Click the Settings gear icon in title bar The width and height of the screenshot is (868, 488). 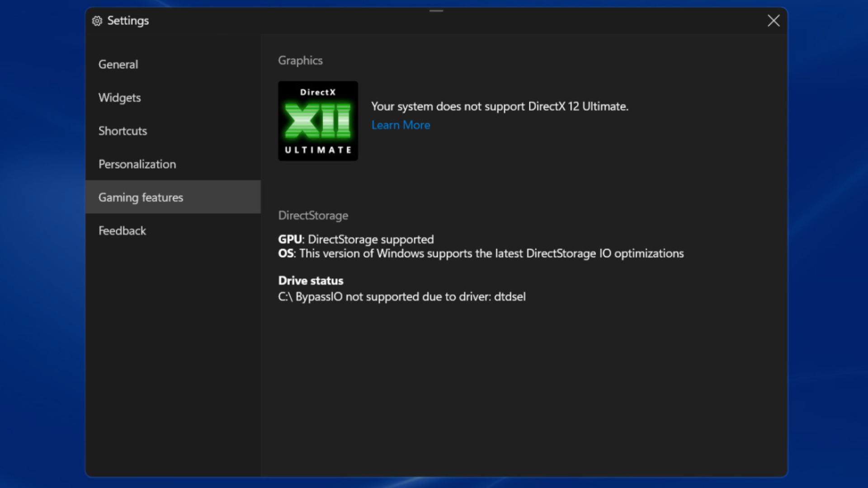[x=97, y=21]
